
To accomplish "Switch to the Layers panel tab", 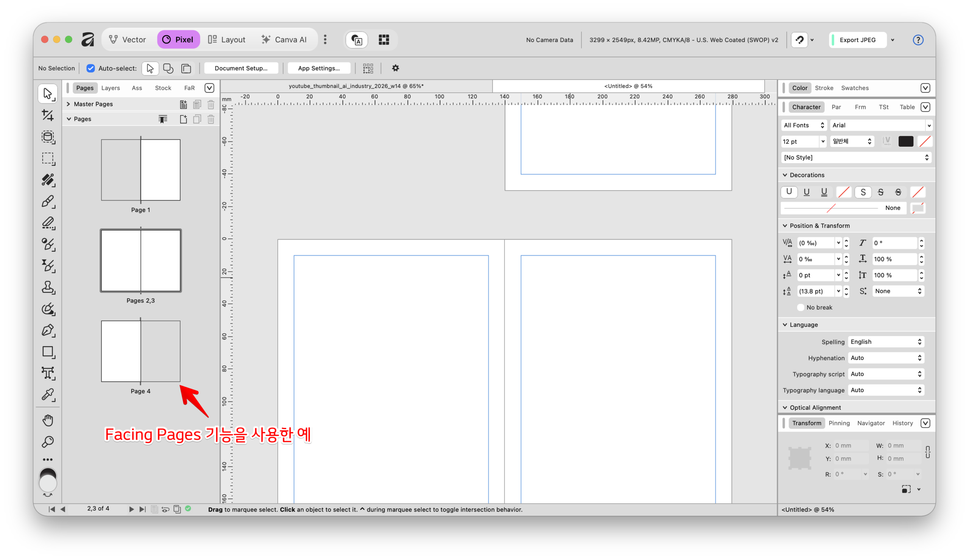I will (111, 88).
